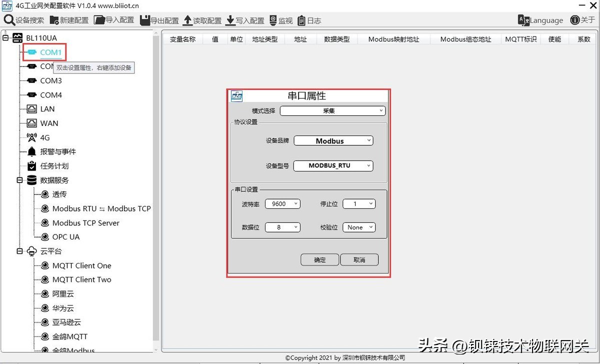Open the 波特率 baud rate dropdown
The width and height of the screenshot is (600, 364).
(x=282, y=203)
